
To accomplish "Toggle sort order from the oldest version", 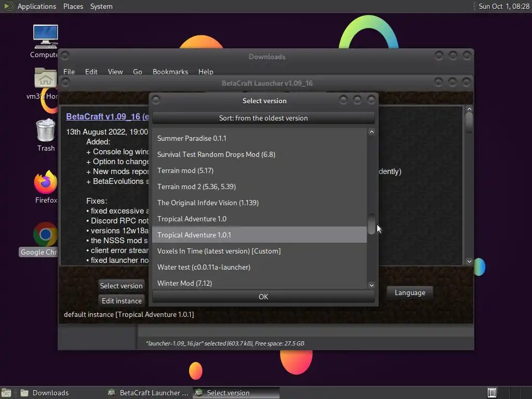I will (263, 118).
